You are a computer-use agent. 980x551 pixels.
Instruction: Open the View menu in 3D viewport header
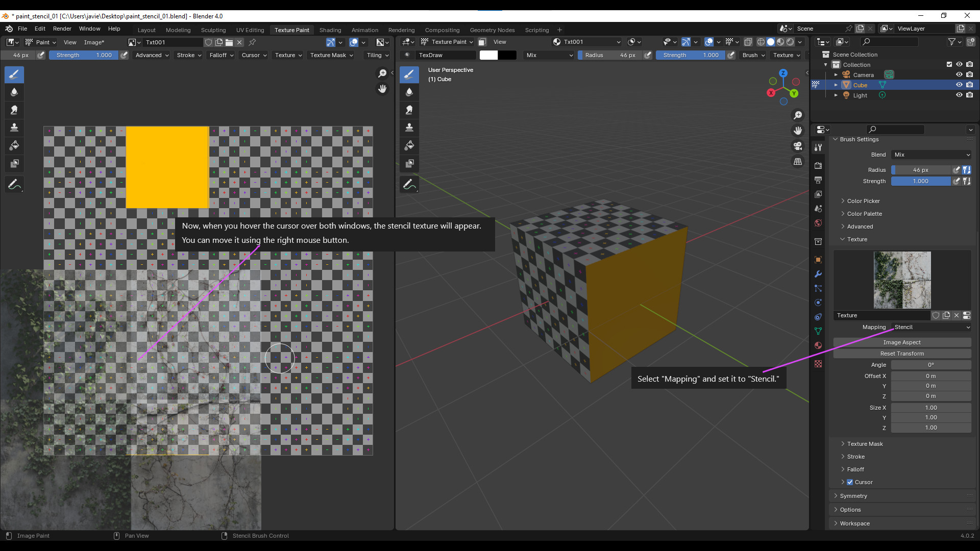[500, 42]
